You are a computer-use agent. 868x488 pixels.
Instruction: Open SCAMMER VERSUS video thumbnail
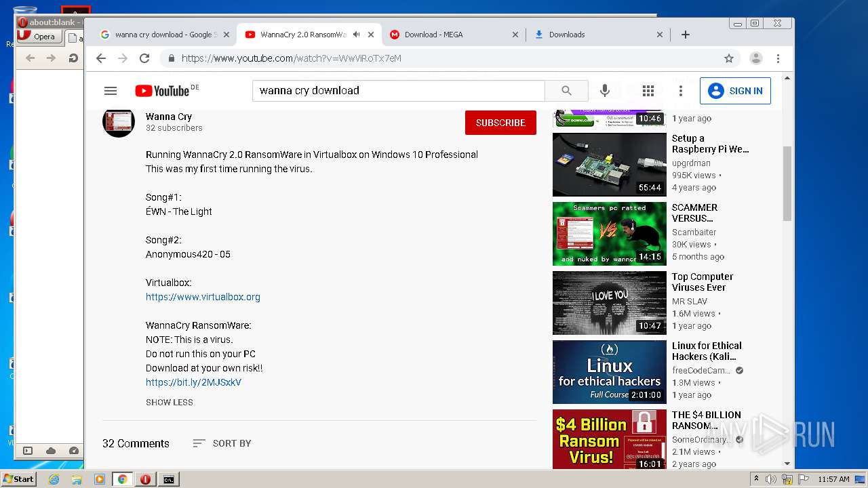pos(610,234)
